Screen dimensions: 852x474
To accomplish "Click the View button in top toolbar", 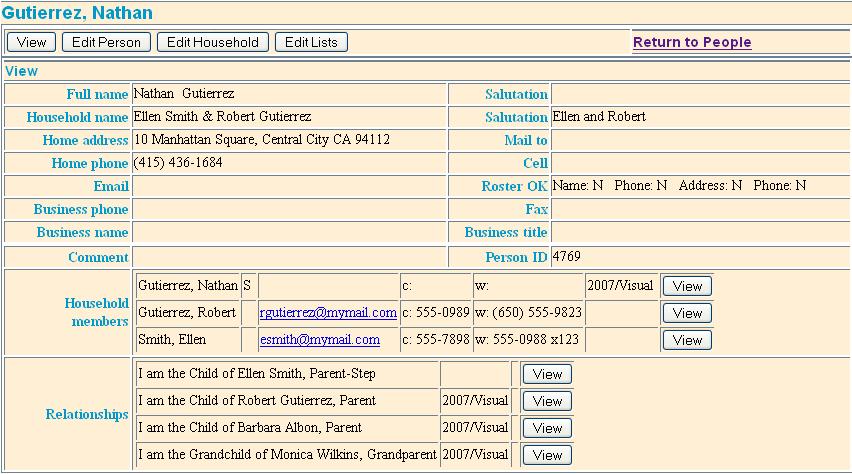I will 32,42.
